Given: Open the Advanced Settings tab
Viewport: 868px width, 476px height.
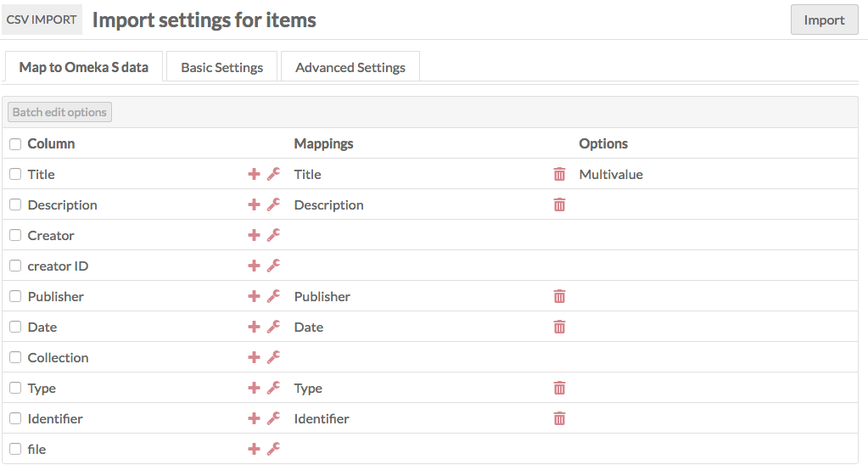Looking at the screenshot, I should (x=350, y=67).
